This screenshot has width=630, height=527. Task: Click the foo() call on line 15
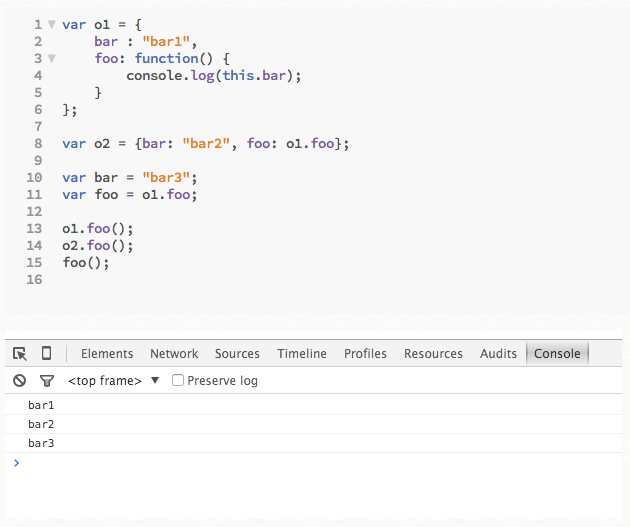click(x=86, y=263)
